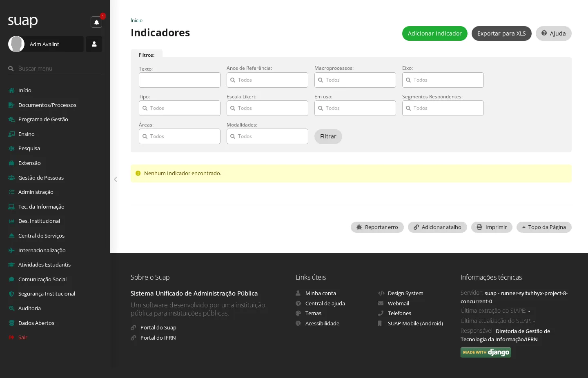Open the Escala Likert dropdown
This screenshot has height=378, width=588.
pyautogui.click(x=267, y=108)
